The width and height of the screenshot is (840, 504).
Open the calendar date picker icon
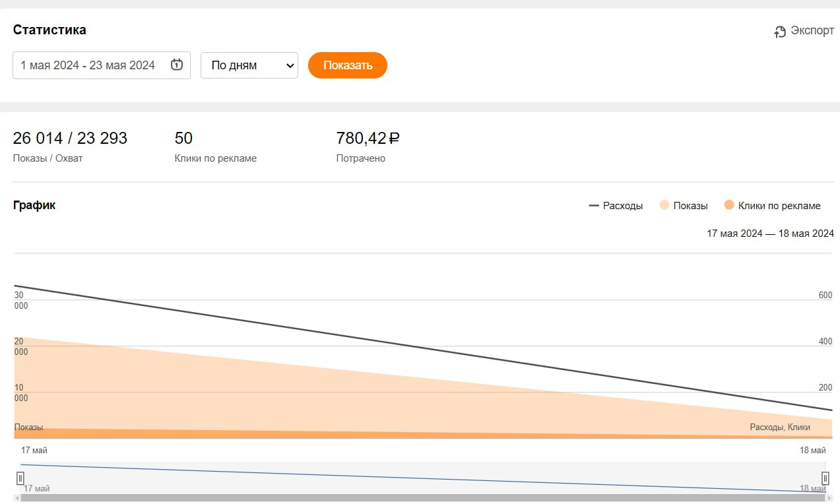pyautogui.click(x=176, y=65)
